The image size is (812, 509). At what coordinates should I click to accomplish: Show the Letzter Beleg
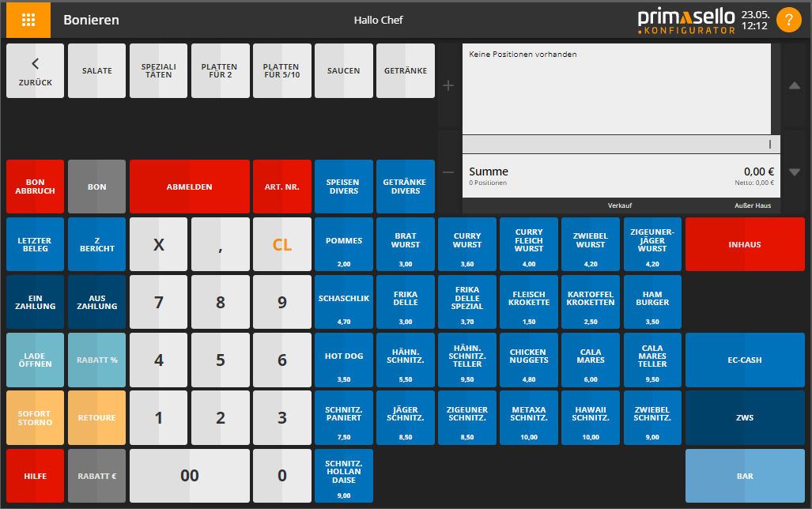click(36, 244)
